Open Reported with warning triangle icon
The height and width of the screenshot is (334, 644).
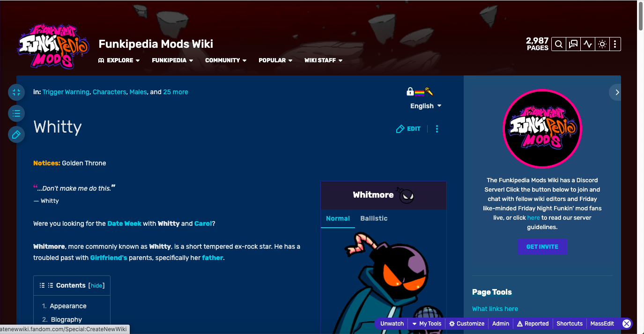533,324
